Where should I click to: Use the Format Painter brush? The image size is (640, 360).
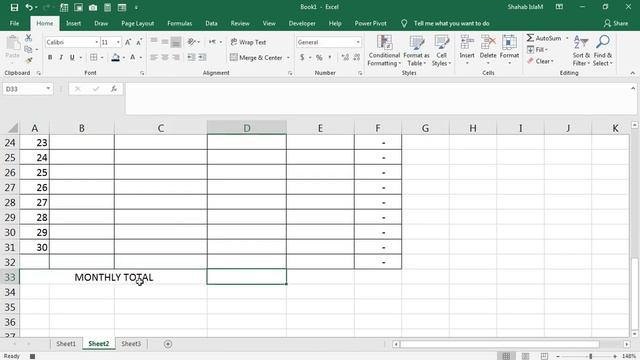click(x=28, y=60)
